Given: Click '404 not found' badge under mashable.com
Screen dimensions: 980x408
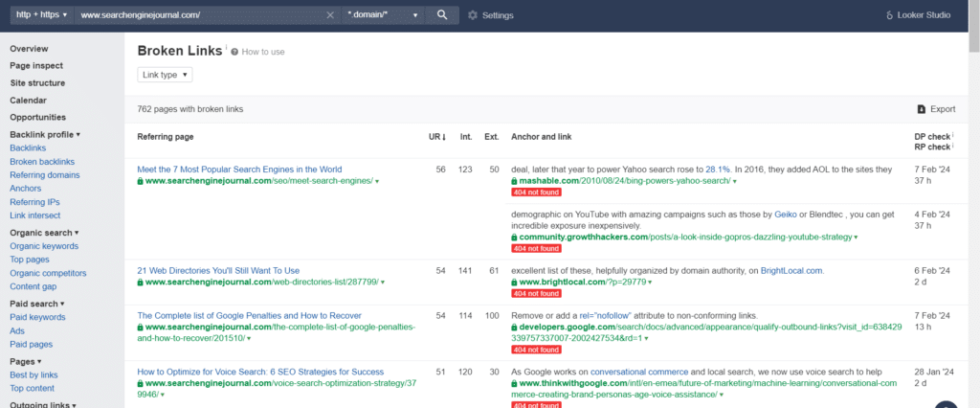Looking at the screenshot, I should (536, 193).
